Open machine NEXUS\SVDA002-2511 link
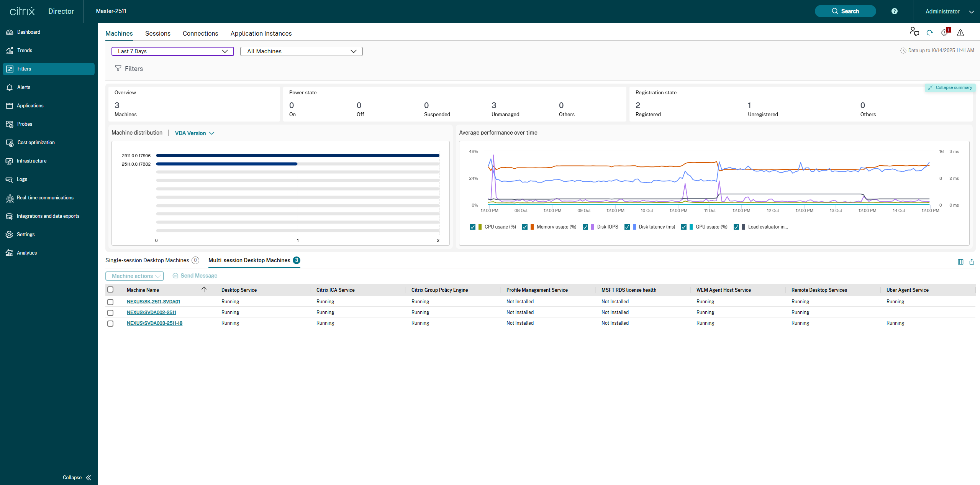The width and height of the screenshot is (980, 485). point(151,312)
